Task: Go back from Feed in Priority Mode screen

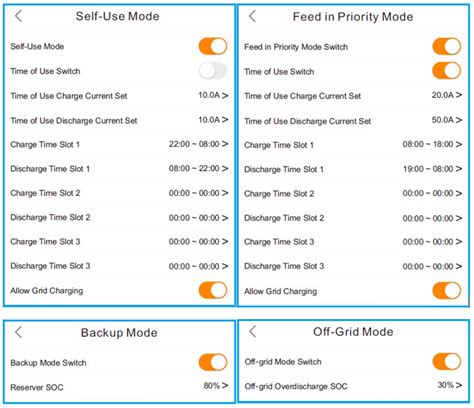Action: point(252,16)
